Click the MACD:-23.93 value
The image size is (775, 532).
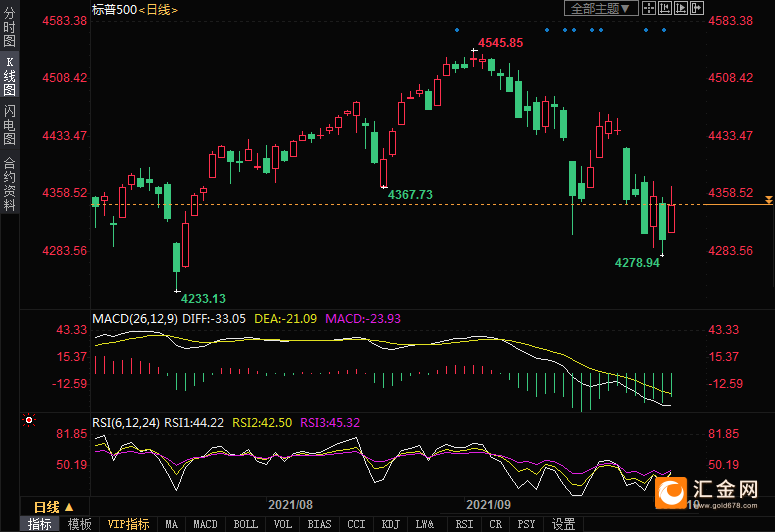pyautogui.click(x=363, y=319)
